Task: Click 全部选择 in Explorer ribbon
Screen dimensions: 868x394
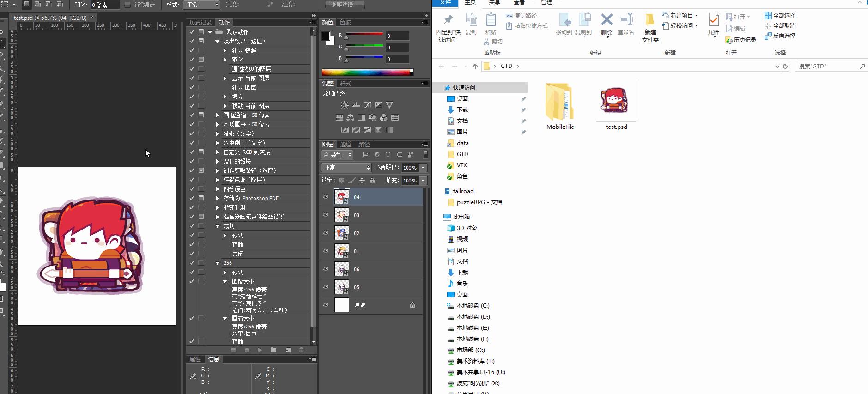Action: tap(780, 16)
